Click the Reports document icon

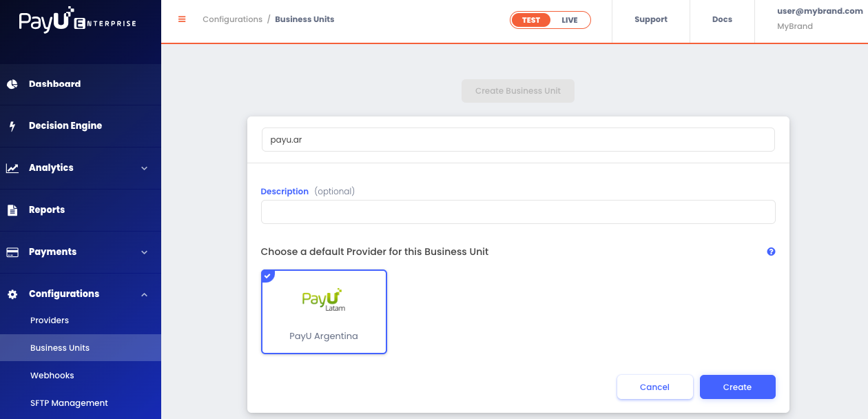point(12,210)
